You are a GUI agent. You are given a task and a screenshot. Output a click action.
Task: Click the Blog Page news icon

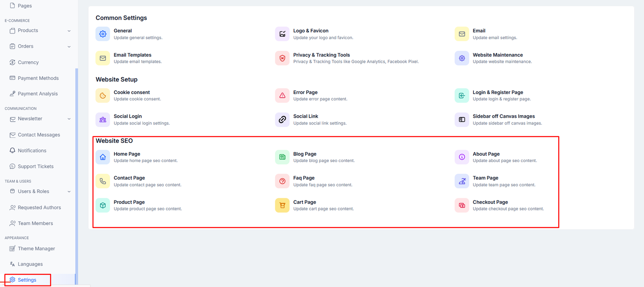point(282,157)
